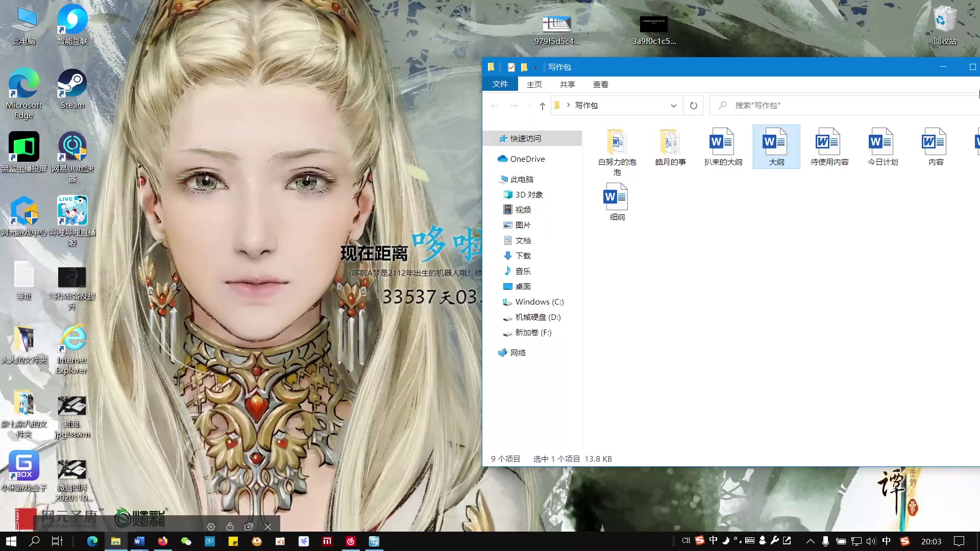Open 机械硬盘 (D:) drive in navigation pane

click(532, 317)
